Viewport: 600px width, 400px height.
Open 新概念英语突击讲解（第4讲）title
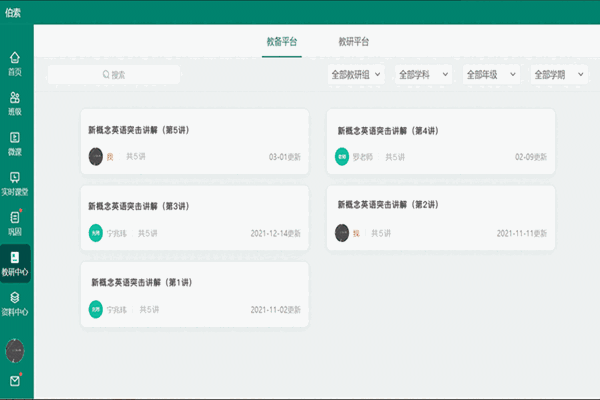pyautogui.click(x=388, y=131)
